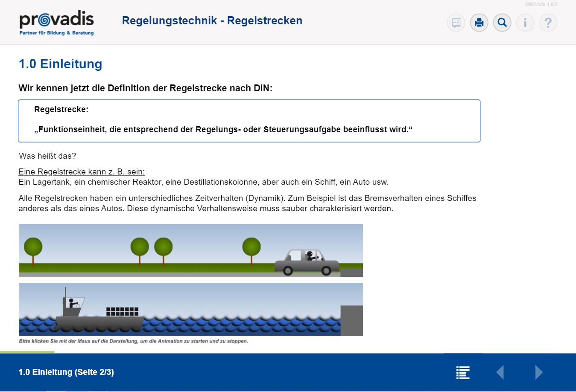Click the title 'Regelungstechnik - Regelstrecken'
576x392 pixels.
[x=212, y=20]
